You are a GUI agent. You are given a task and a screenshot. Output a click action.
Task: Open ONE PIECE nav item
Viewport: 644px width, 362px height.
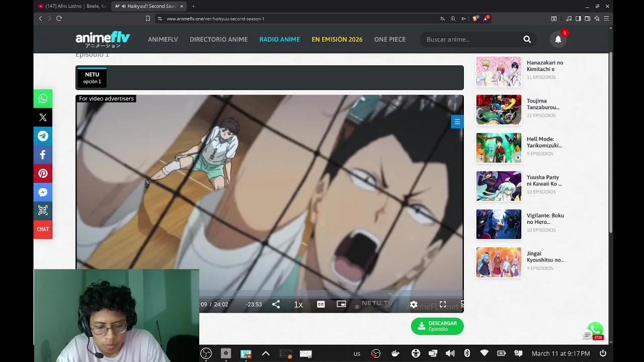click(x=390, y=39)
